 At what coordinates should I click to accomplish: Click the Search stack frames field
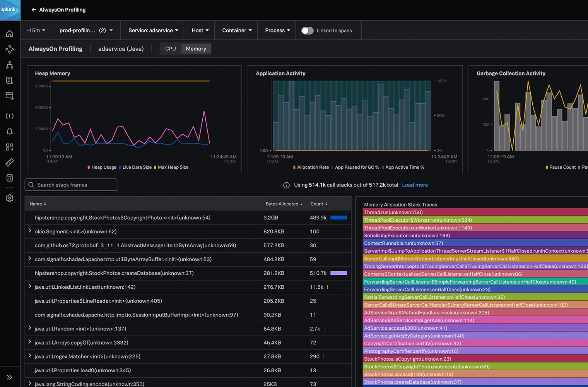point(71,185)
